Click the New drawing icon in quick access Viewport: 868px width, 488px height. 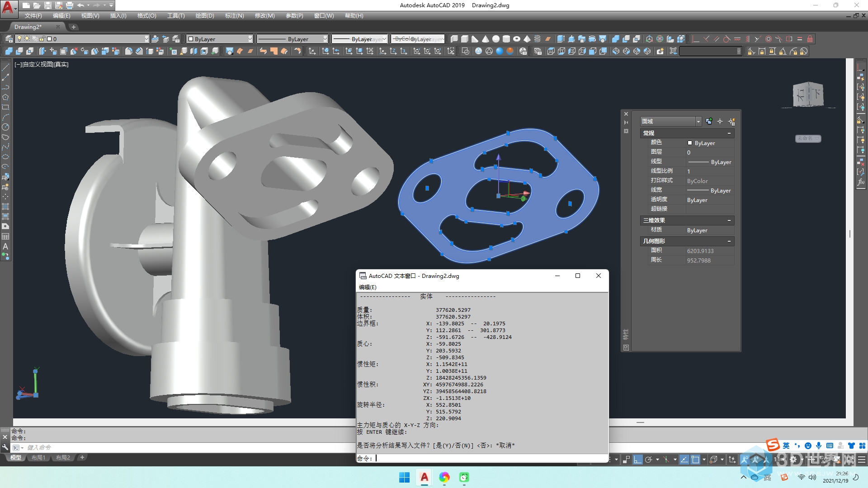pos(26,5)
